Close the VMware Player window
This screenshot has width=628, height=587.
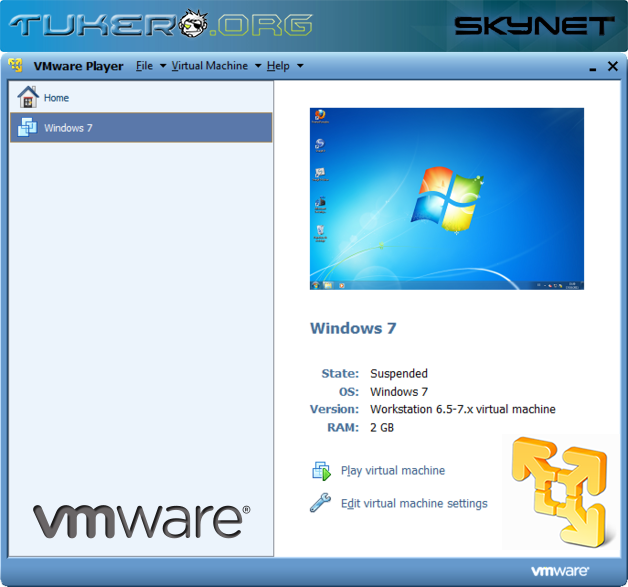coord(612,66)
